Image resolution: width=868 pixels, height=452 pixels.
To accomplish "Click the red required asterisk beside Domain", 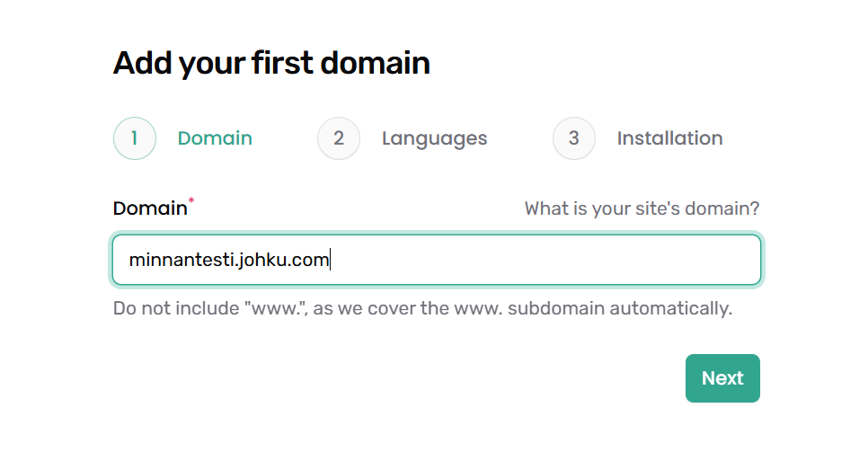I will point(191,202).
